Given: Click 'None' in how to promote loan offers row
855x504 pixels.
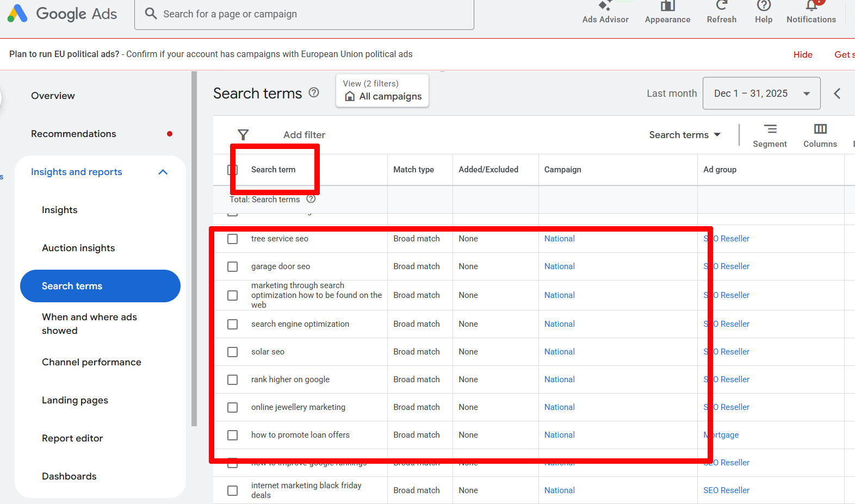Looking at the screenshot, I should [x=468, y=435].
